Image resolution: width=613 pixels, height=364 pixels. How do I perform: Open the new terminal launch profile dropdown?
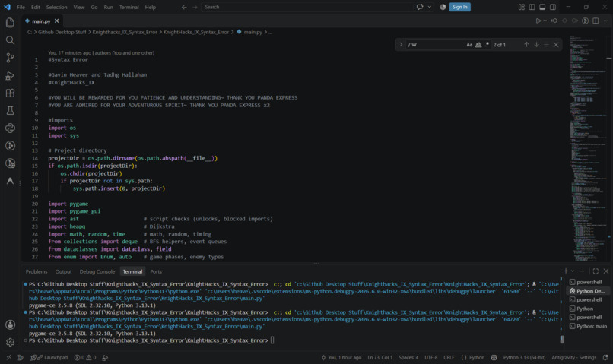coord(573,271)
